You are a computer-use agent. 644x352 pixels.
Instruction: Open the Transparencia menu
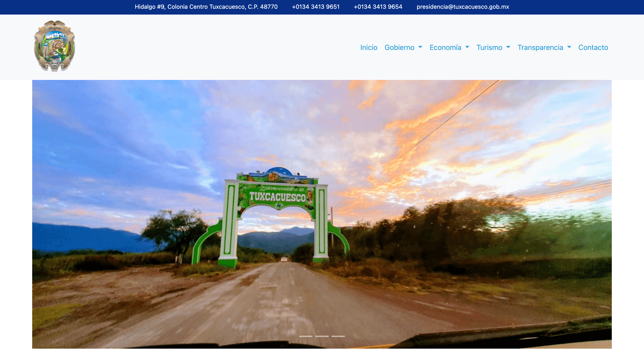540,47
